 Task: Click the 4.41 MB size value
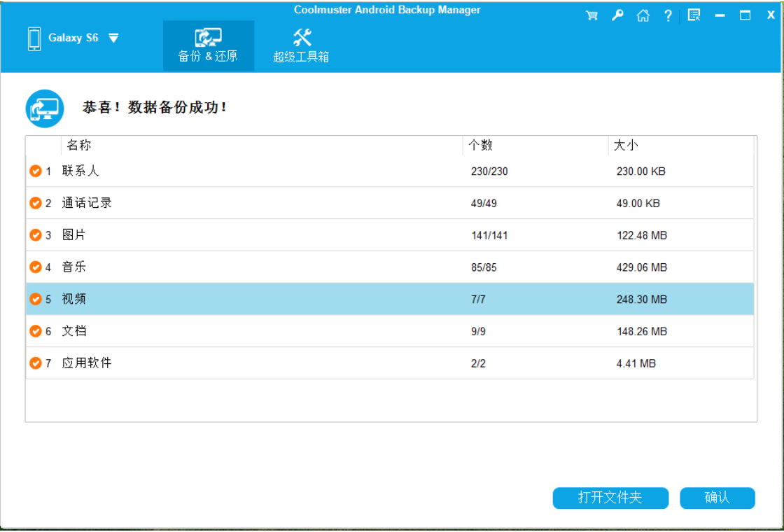(x=636, y=363)
